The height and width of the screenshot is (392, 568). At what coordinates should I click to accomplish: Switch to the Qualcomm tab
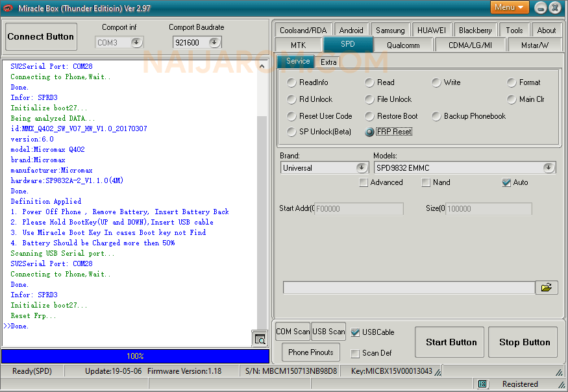tap(403, 45)
